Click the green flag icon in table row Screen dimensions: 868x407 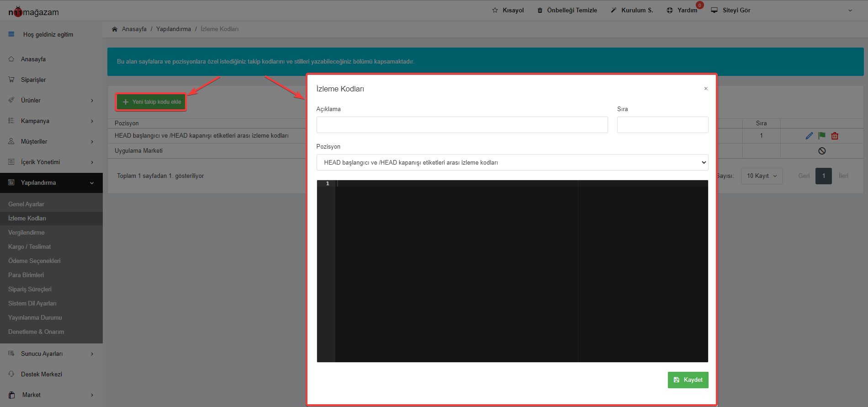click(x=822, y=135)
